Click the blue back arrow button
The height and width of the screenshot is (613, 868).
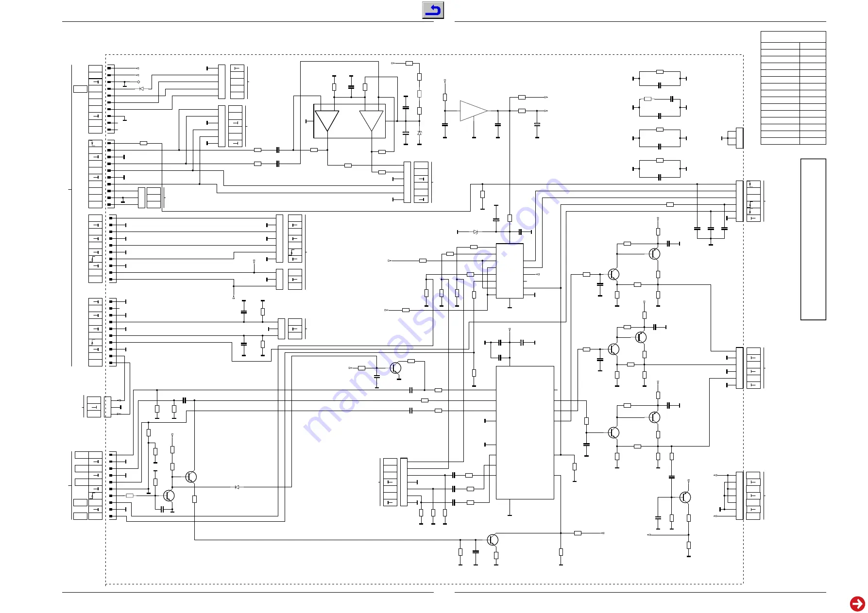433,10
